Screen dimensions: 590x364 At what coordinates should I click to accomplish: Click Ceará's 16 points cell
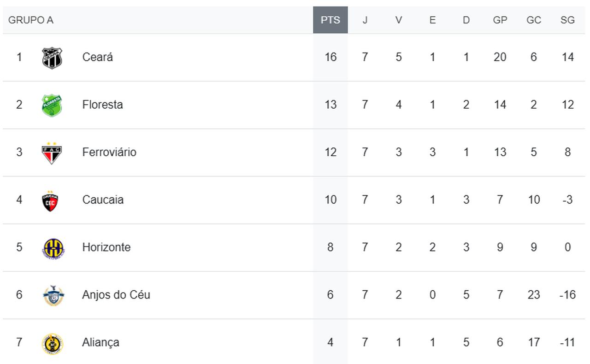pos(330,57)
